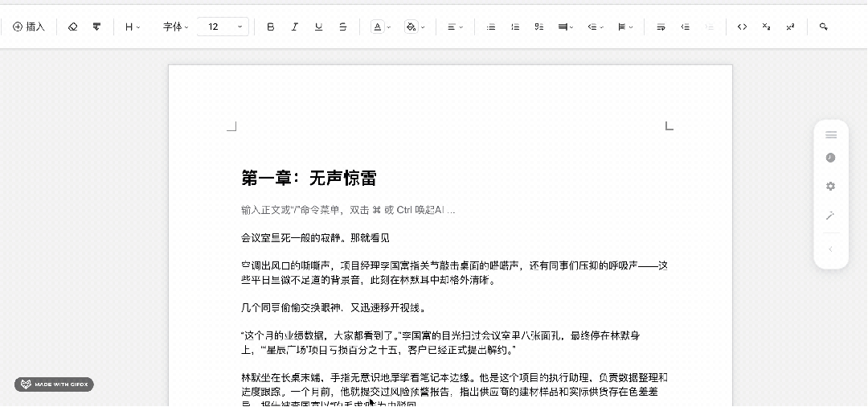Toggle superscript formatting

click(x=791, y=27)
